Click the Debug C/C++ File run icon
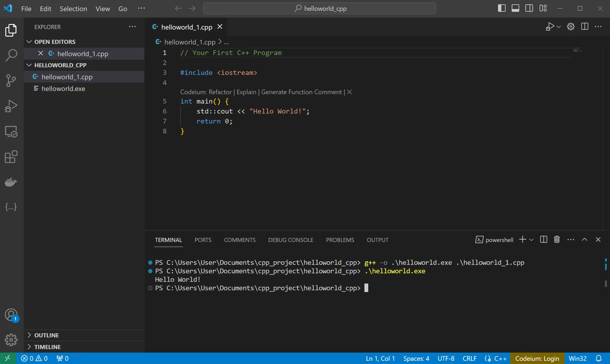 (550, 27)
